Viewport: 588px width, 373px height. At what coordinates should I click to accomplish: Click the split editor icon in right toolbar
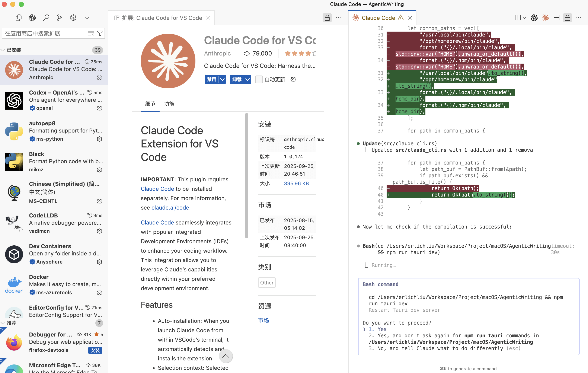[517, 18]
